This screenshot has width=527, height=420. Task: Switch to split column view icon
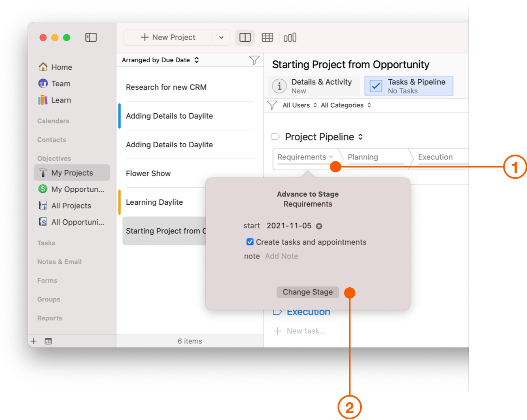point(245,38)
